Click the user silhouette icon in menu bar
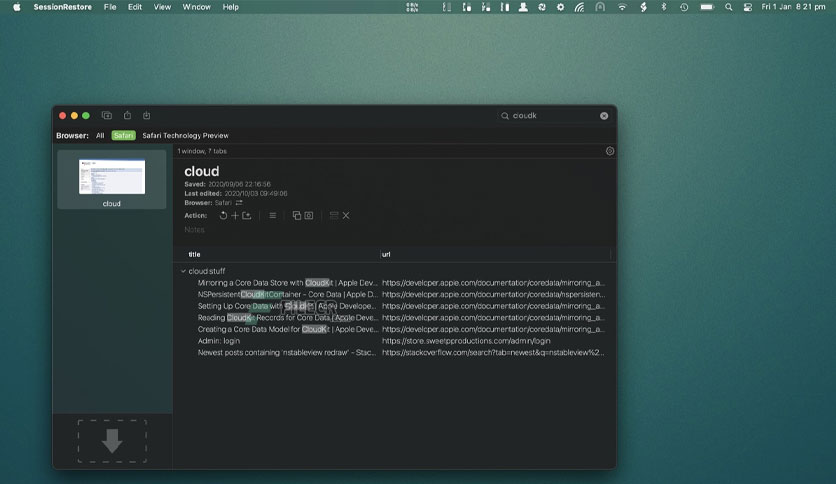 [x=523, y=7]
